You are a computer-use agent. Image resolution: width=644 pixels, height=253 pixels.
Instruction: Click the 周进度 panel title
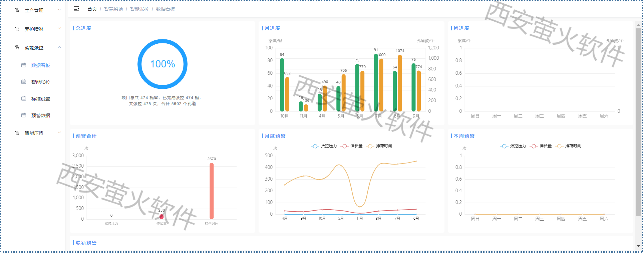point(461,28)
